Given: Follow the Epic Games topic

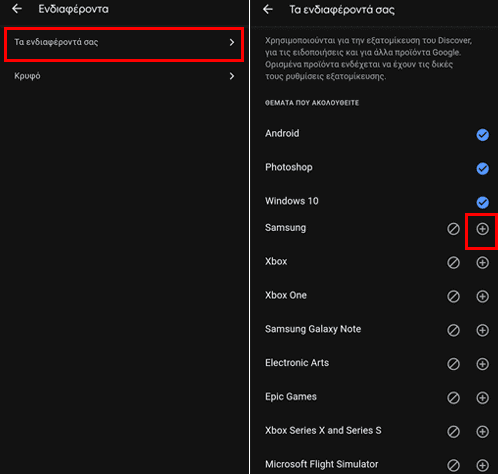Looking at the screenshot, I should [482, 398].
